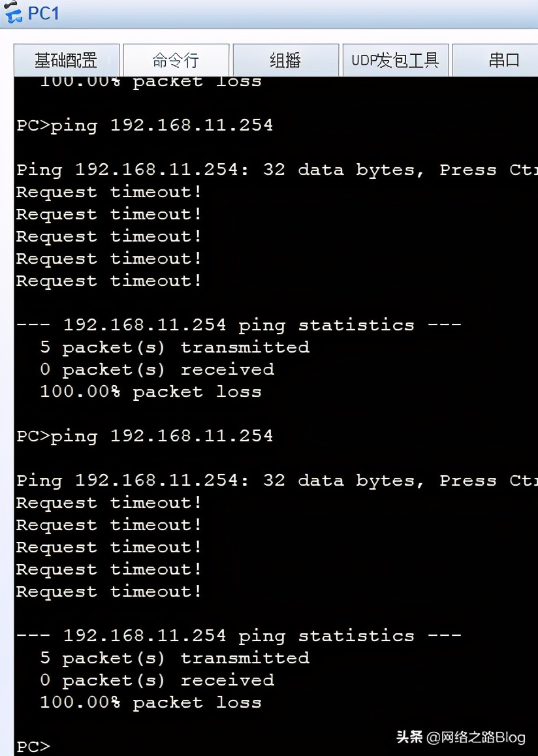The height and width of the screenshot is (756, 538).
Task: Click the PC1 window icon
Action: [12, 12]
